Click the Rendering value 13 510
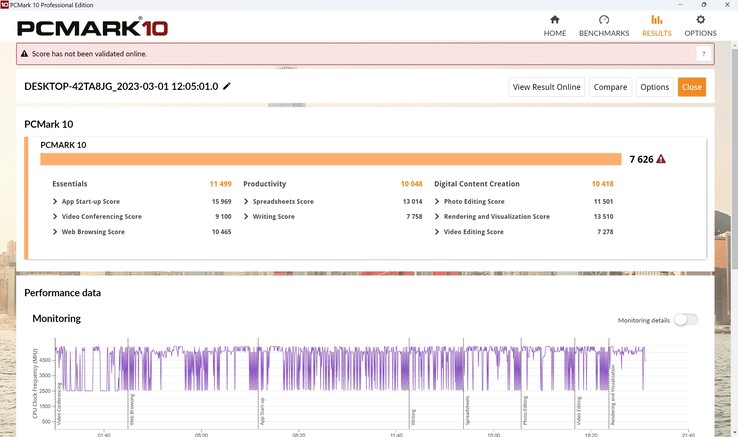The width and height of the screenshot is (738, 437). click(603, 217)
